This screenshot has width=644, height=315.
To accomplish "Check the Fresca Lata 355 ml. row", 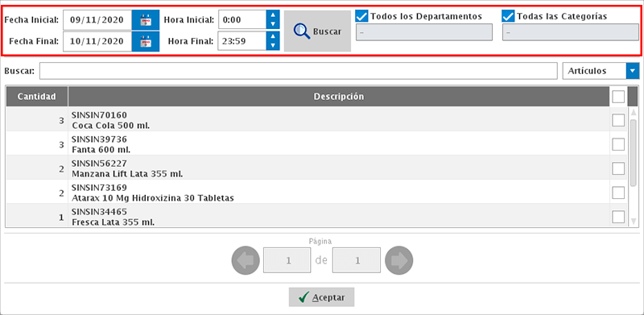I will coord(618,216).
